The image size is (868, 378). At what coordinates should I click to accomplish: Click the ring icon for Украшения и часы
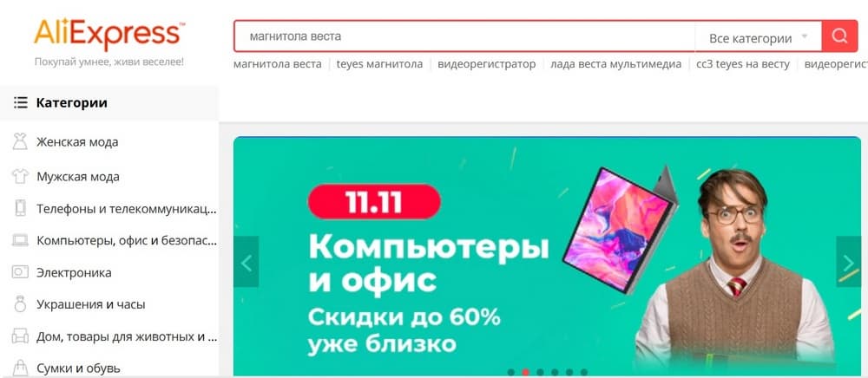tap(20, 304)
